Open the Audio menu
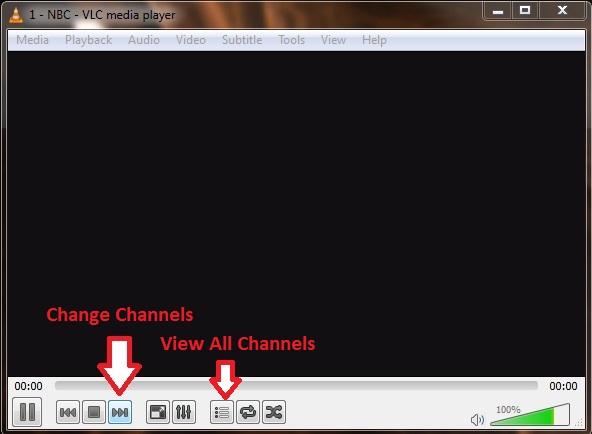Viewport: 592px width, 434px height. click(144, 40)
